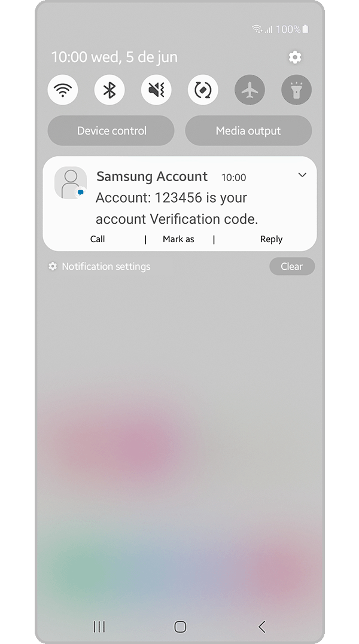Image resolution: width=359 pixels, height=644 pixels.
Task: Open settings via the gear icon
Action: point(295,57)
